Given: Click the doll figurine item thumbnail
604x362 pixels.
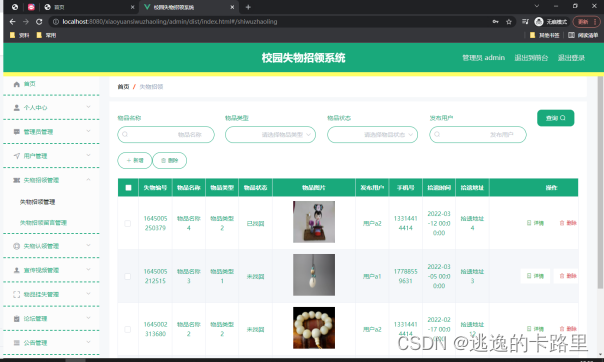Looking at the screenshot, I should coord(314,222).
